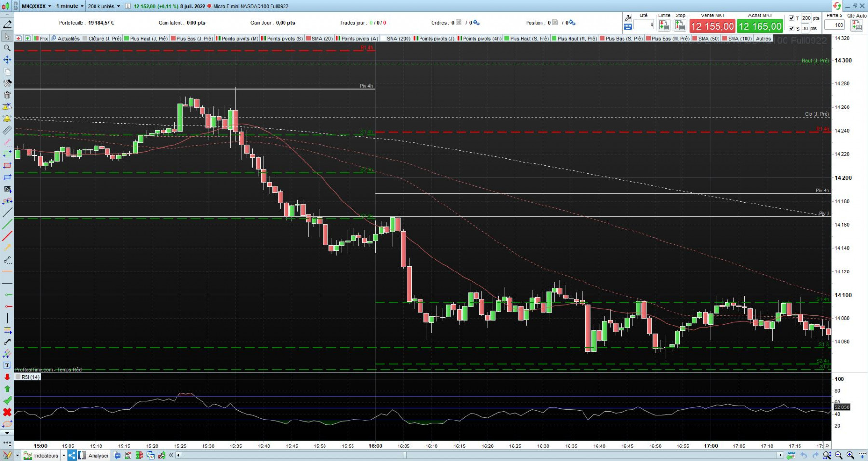Select the green up arrow tool
This screenshot has height=461, width=868.
pos(7,389)
